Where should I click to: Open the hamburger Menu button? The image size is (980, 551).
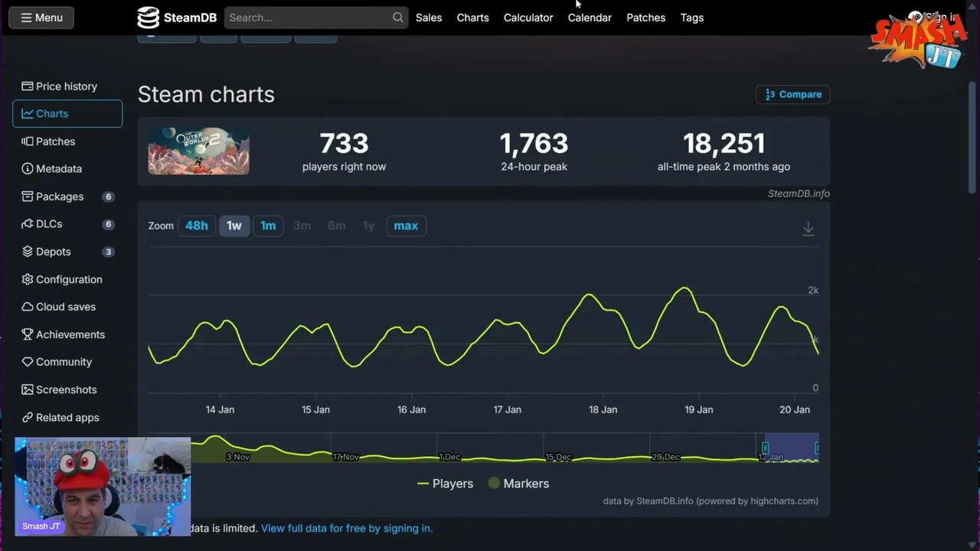coord(41,18)
